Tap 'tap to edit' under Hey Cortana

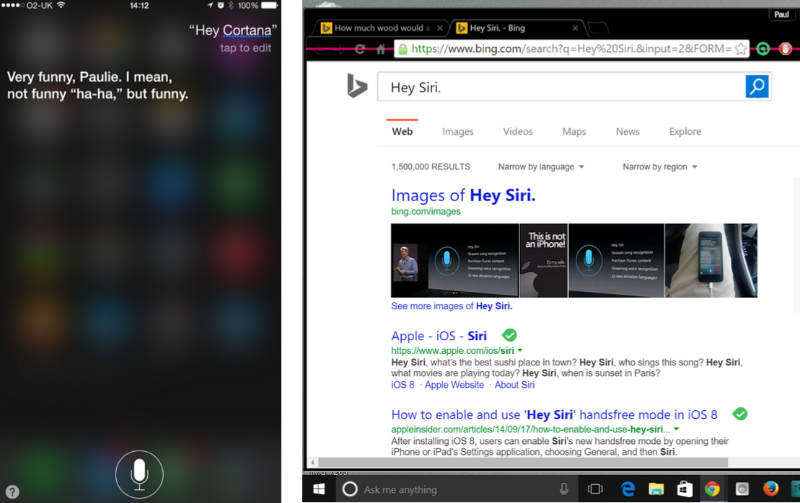coord(248,48)
